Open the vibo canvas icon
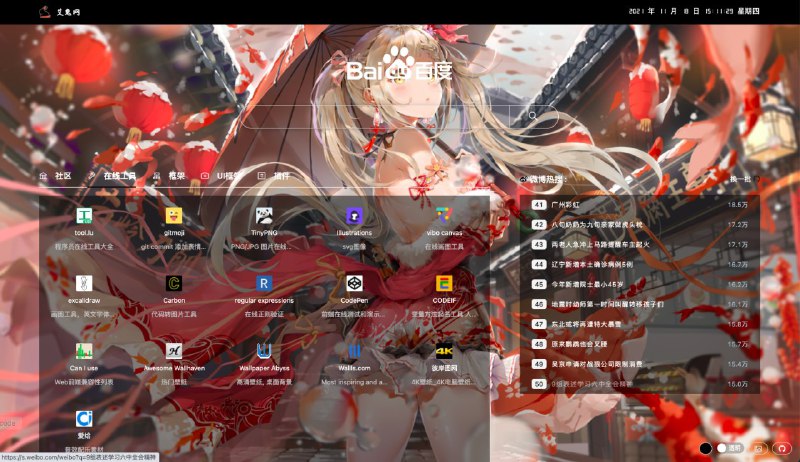 pyautogui.click(x=444, y=216)
